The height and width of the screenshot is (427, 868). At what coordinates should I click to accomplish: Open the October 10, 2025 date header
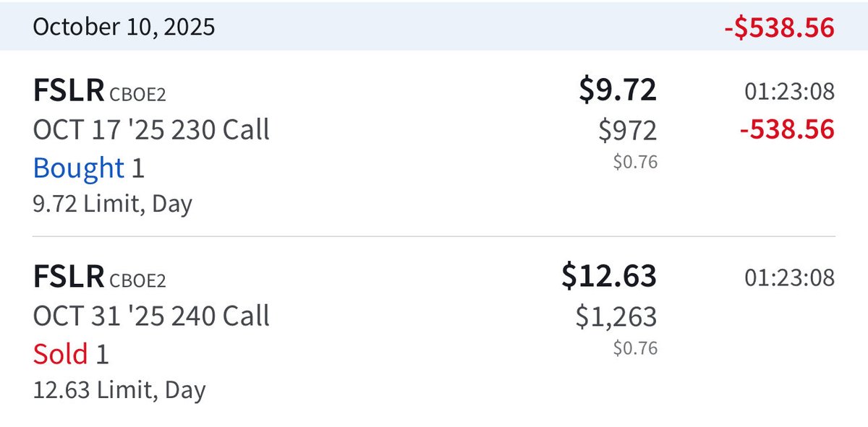tap(124, 27)
